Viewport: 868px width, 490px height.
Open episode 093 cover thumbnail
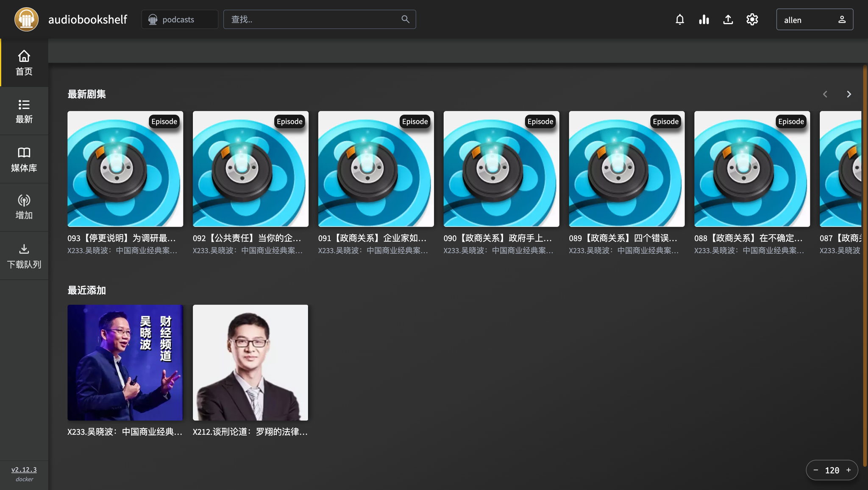pos(125,169)
